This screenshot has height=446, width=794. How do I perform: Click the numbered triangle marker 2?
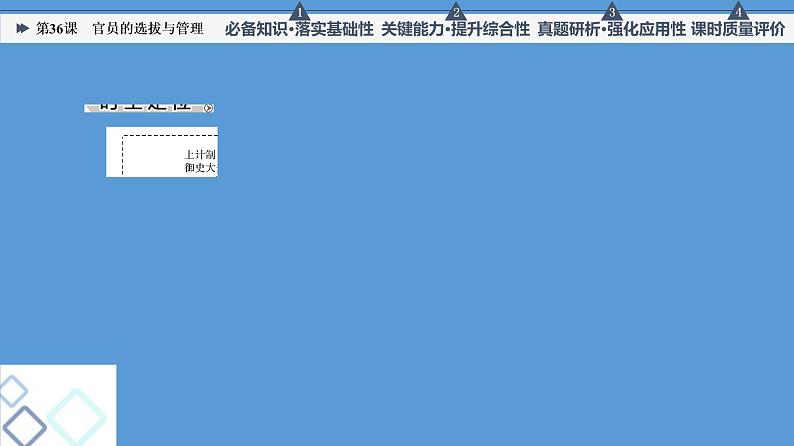[x=456, y=12]
